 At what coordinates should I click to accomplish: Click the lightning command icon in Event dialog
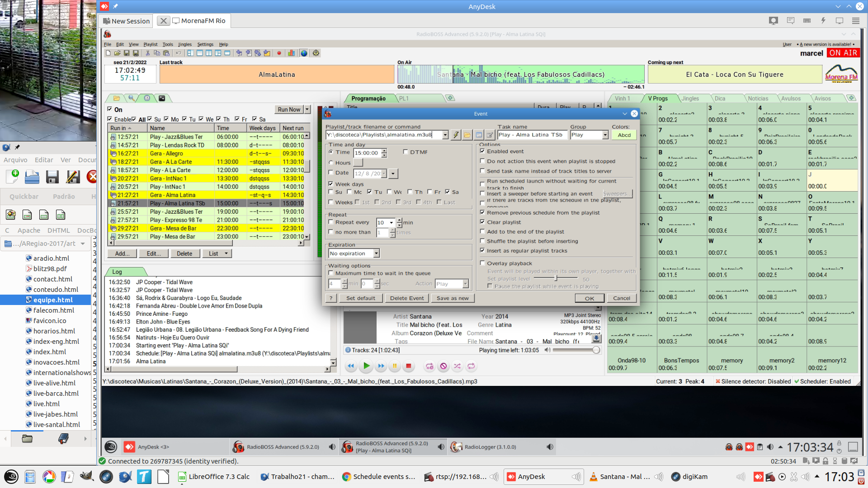pos(456,135)
